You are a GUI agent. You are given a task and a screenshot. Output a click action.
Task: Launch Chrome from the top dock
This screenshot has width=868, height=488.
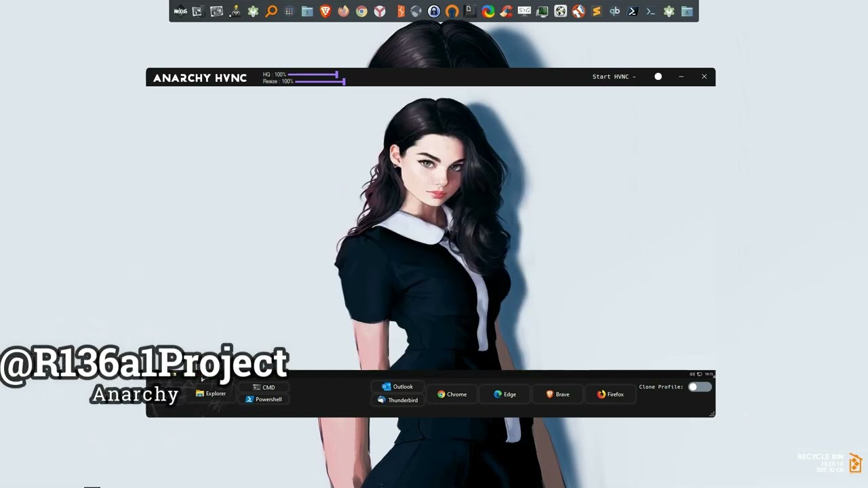[x=361, y=11]
